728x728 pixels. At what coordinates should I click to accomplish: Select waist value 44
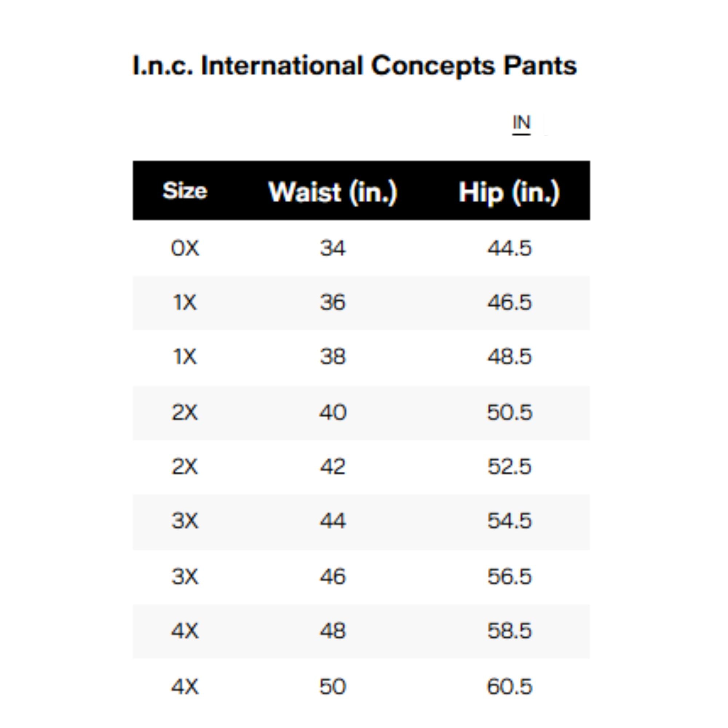pos(333,521)
